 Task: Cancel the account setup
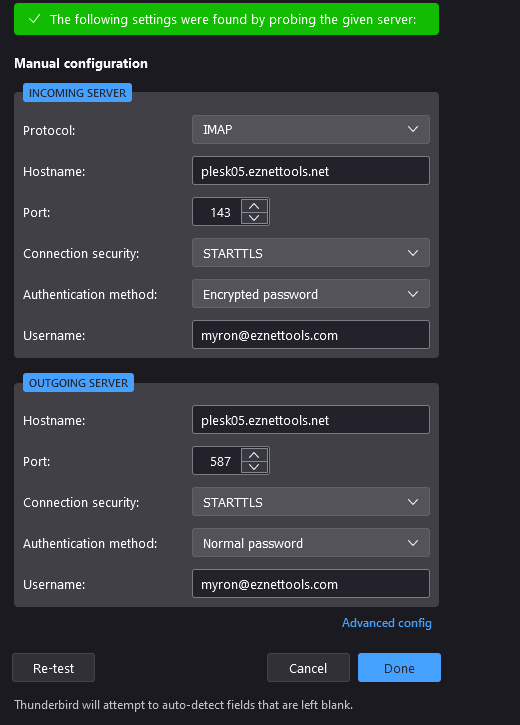tap(308, 668)
